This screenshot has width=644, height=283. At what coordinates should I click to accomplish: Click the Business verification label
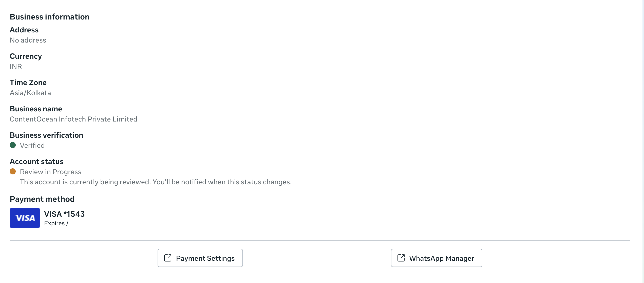tap(46, 135)
